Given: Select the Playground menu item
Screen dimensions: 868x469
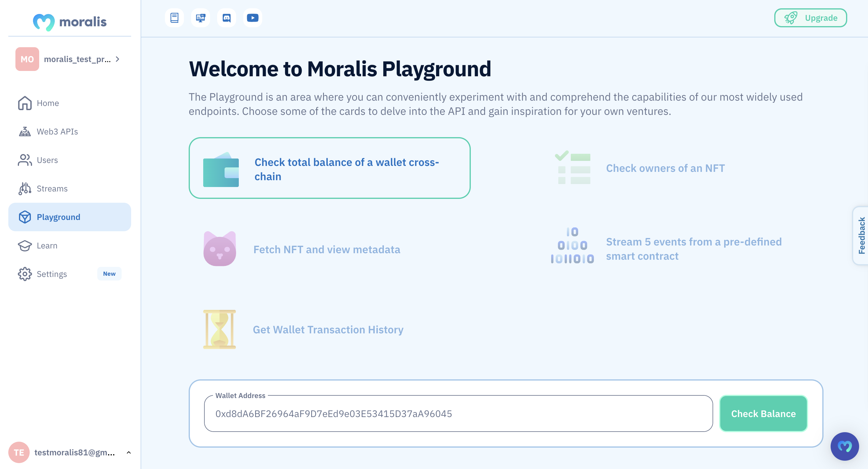Looking at the screenshot, I should pos(70,217).
